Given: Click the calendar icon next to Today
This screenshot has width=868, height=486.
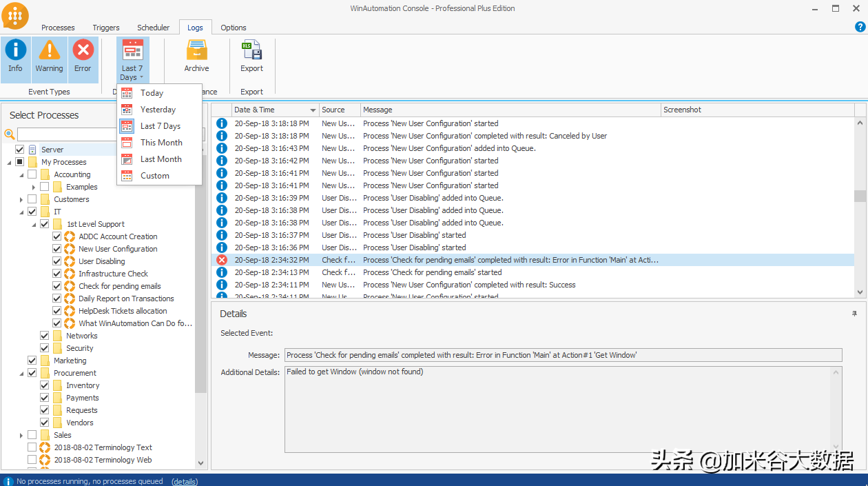Looking at the screenshot, I should coord(127,93).
